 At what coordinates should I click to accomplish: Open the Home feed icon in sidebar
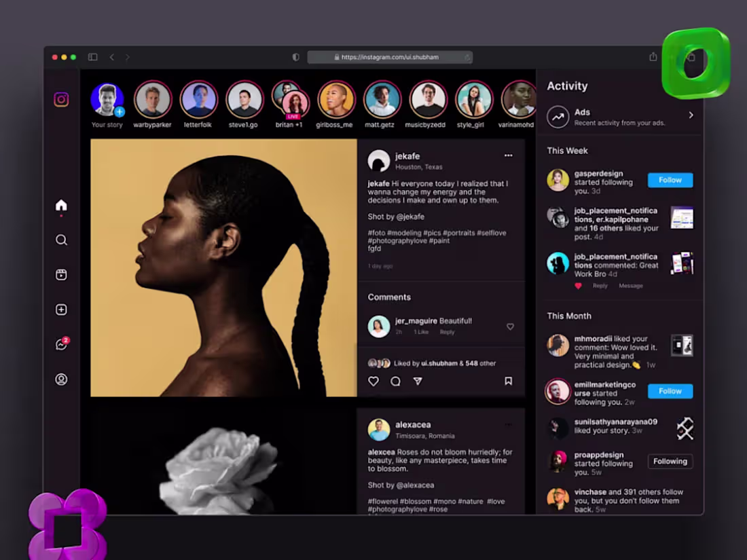point(61,205)
